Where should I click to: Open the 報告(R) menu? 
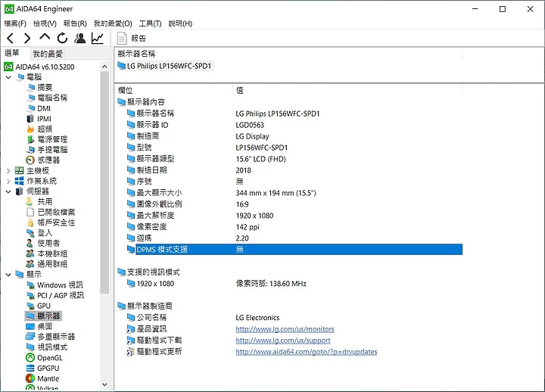[x=75, y=23]
